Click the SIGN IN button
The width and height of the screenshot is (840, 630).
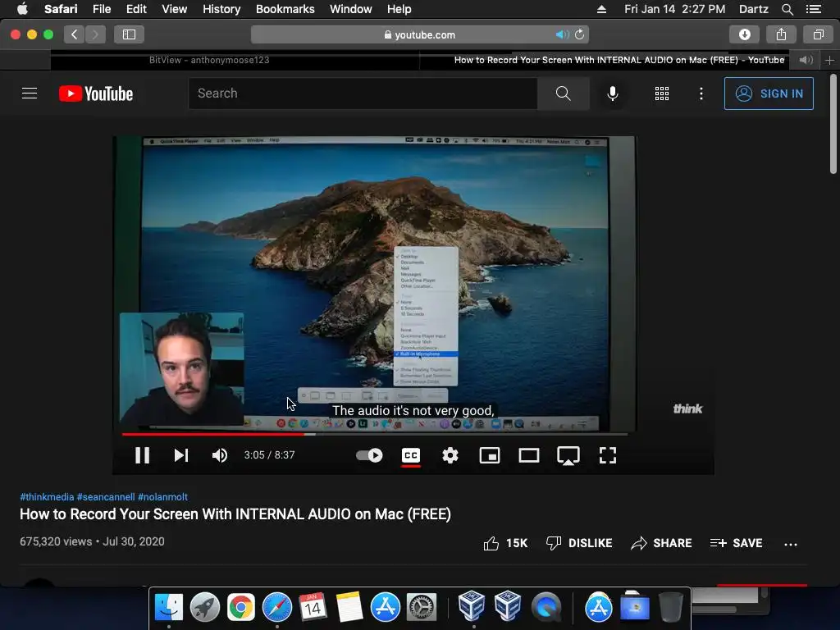click(769, 94)
